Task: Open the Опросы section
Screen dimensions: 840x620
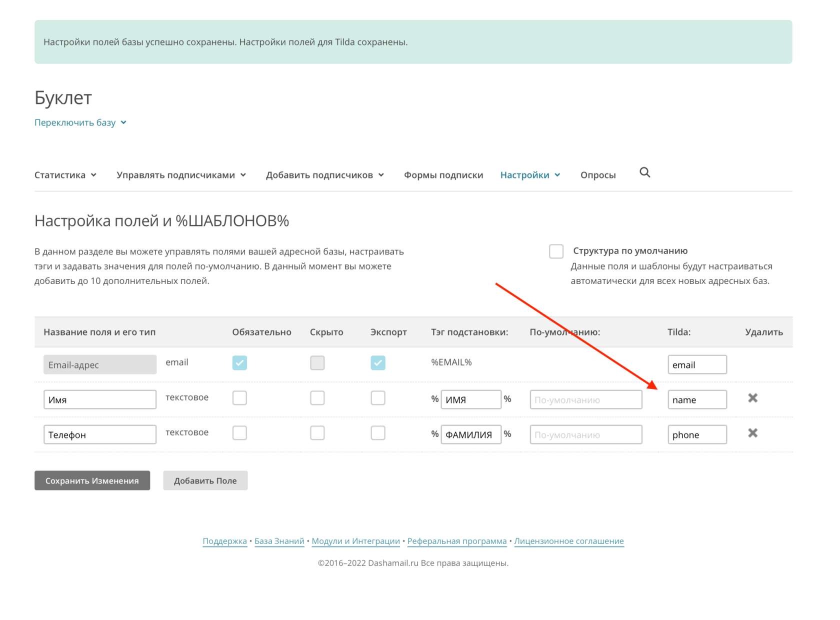Action: click(x=598, y=175)
